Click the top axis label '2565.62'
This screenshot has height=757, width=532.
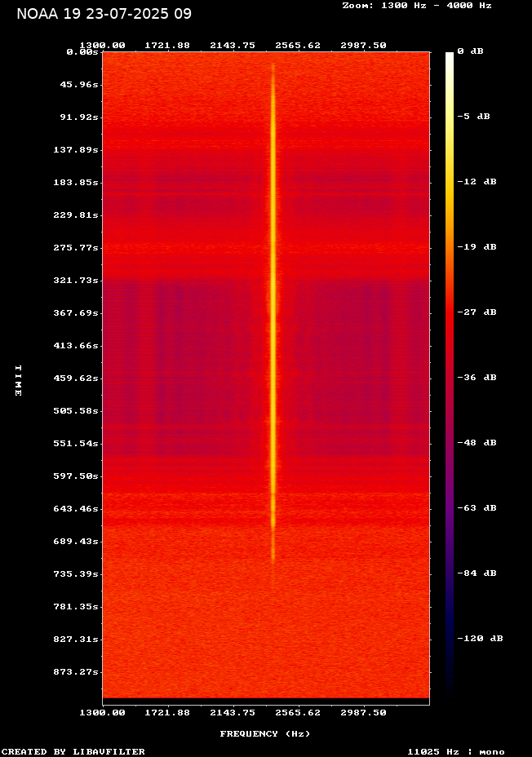[298, 46]
